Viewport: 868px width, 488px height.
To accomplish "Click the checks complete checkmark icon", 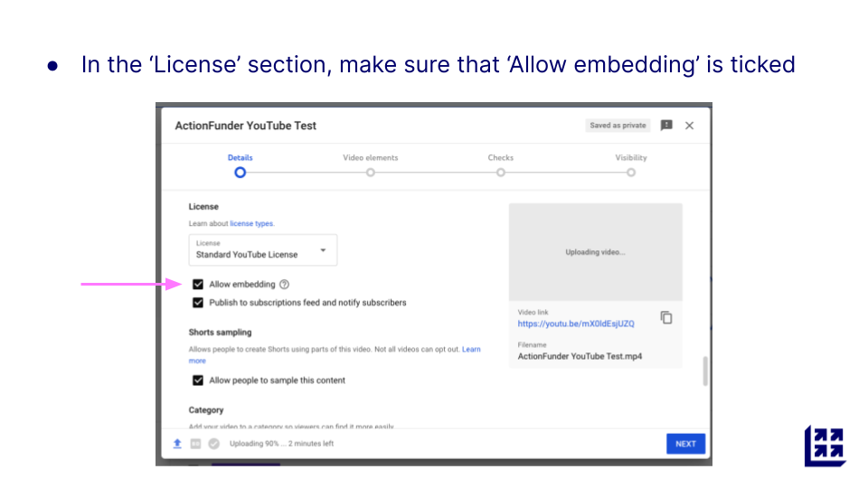I will coord(214,444).
